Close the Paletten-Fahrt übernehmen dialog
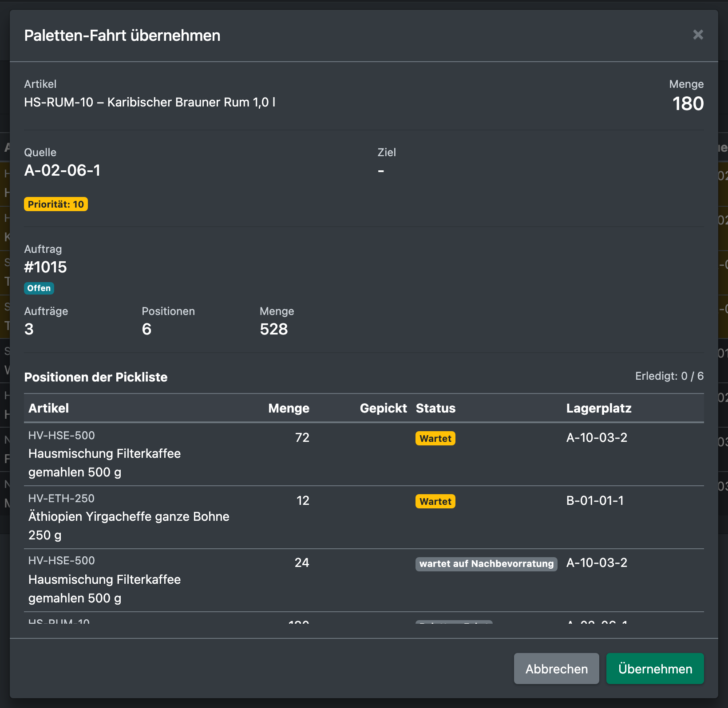The height and width of the screenshot is (708, 728). click(x=698, y=35)
